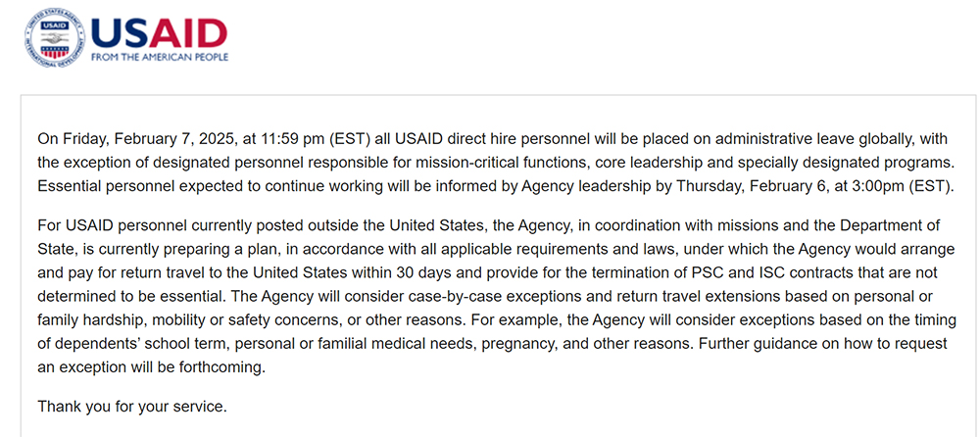The image size is (980, 437).
Task: Click the "From the American People" tagline
Action: [159, 58]
